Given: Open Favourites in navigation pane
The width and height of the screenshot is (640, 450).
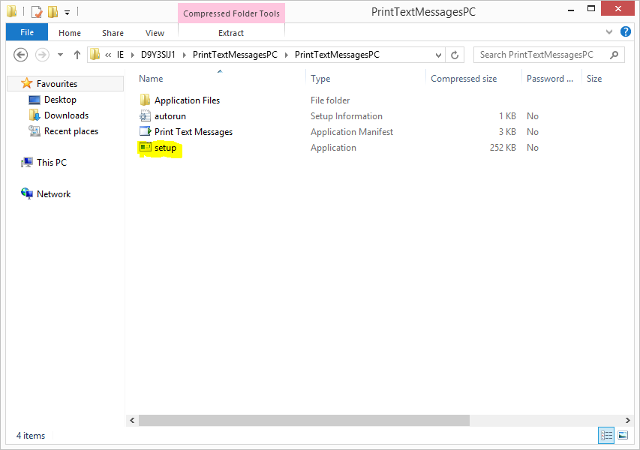Looking at the screenshot, I should click(57, 83).
